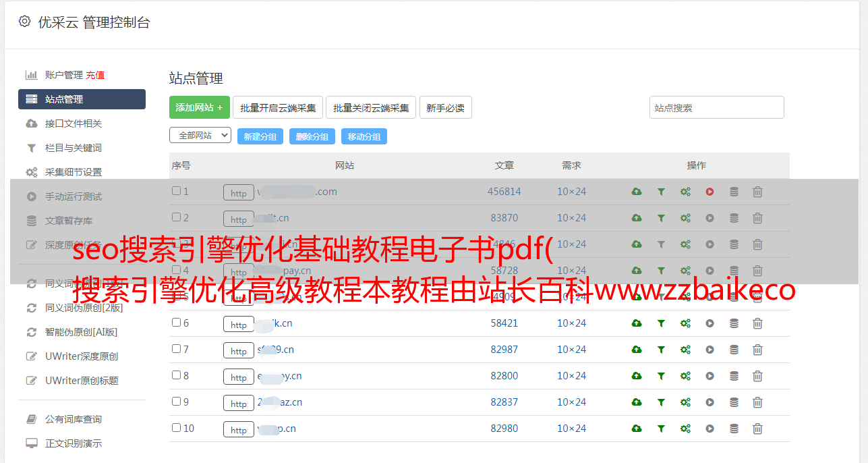Click 10×24 demand link in row 6
868x463 pixels.
[571, 323]
